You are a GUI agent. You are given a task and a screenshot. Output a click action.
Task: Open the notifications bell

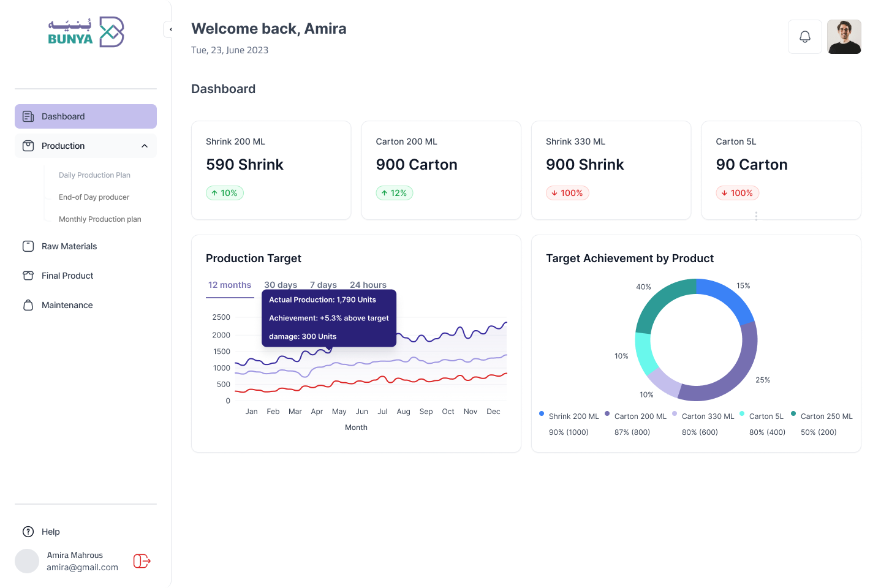pyautogui.click(x=805, y=37)
